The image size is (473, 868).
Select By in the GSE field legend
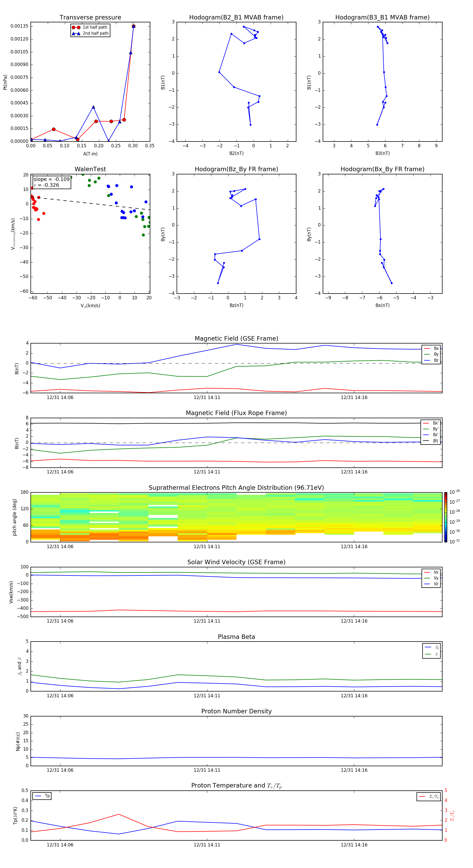click(431, 354)
